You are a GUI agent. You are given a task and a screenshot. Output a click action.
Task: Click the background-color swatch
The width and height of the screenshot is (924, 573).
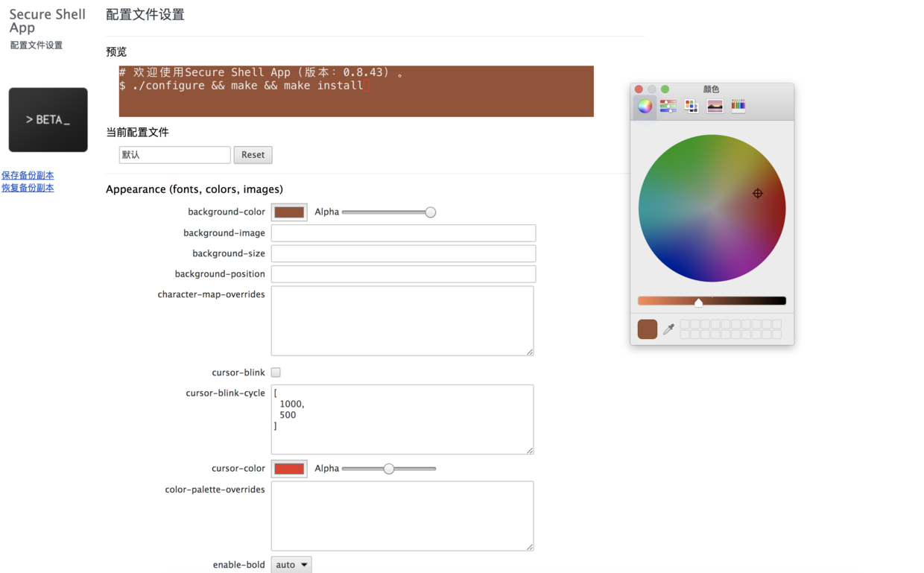pyautogui.click(x=289, y=212)
